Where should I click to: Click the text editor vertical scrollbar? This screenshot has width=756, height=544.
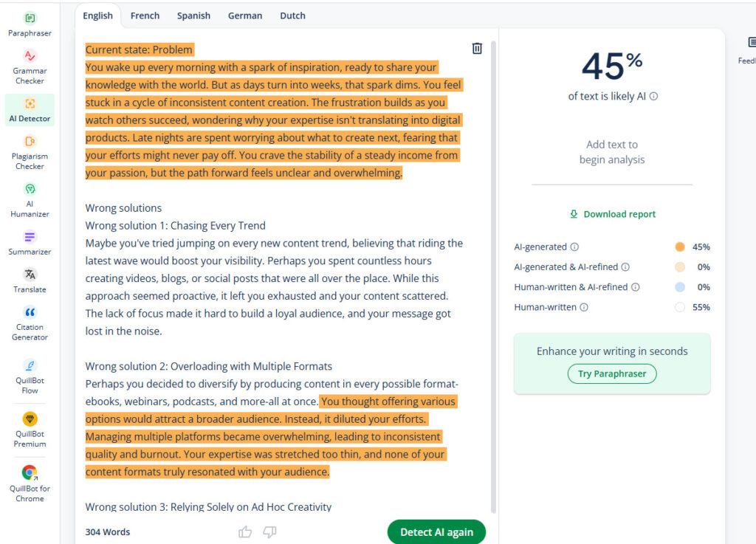click(493, 277)
